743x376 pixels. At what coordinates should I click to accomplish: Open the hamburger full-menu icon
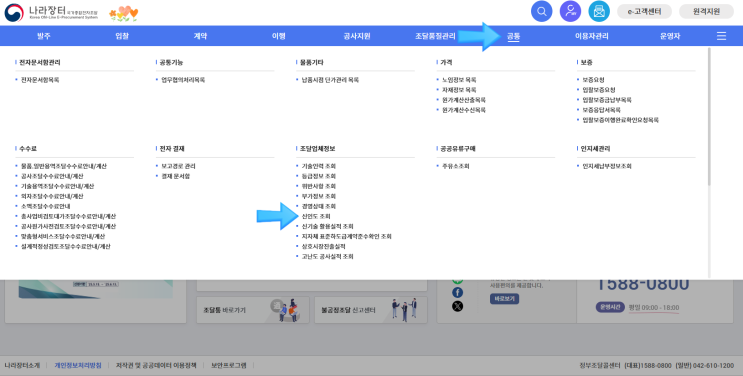tap(721, 36)
